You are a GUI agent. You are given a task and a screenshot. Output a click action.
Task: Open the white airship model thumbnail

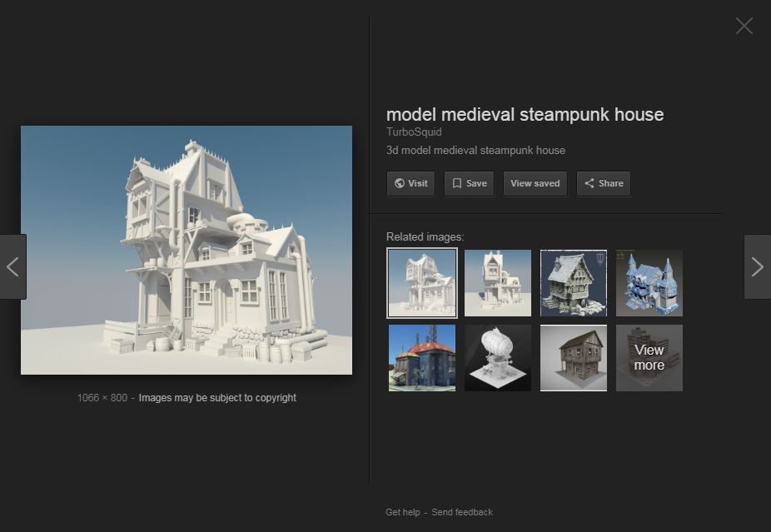[x=498, y=358]
